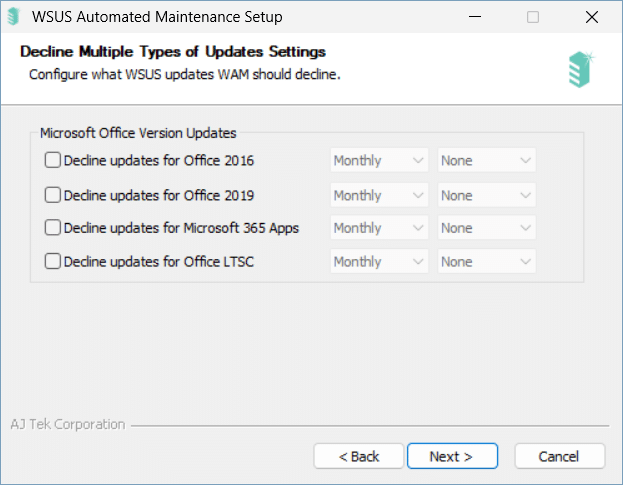Proceed with the Next button
The image size is (623, 485).
pos(452,456)
